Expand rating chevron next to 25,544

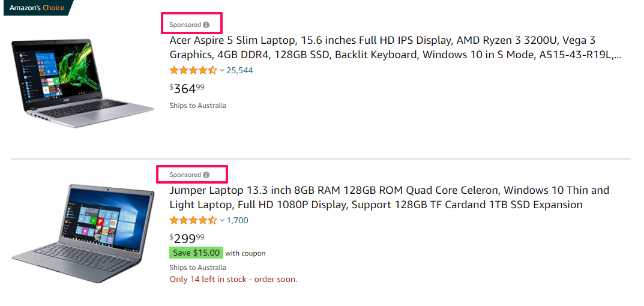(222, 71)
